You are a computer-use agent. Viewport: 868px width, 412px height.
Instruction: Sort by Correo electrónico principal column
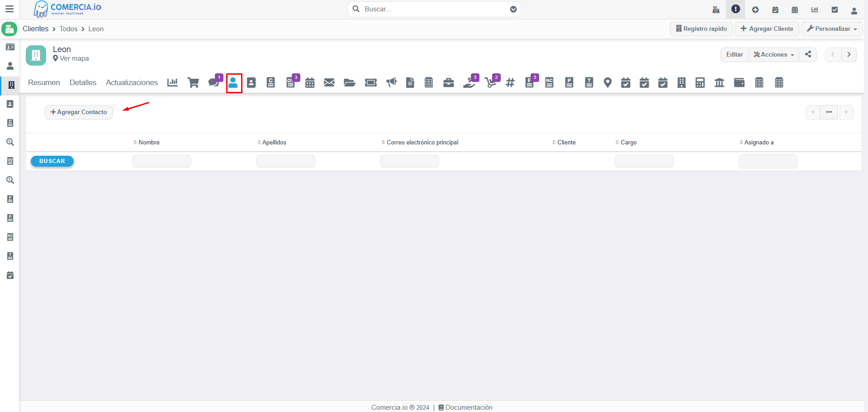(420, 142)
